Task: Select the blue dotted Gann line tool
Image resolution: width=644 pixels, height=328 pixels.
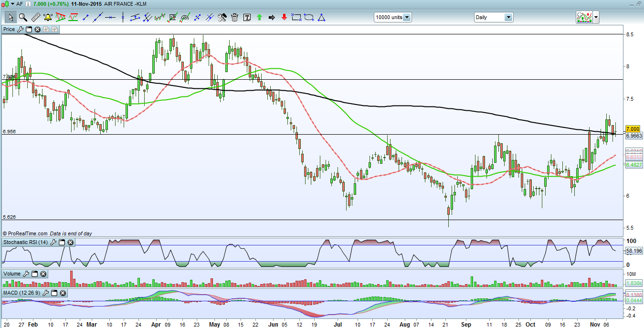Action: [197, 18]
